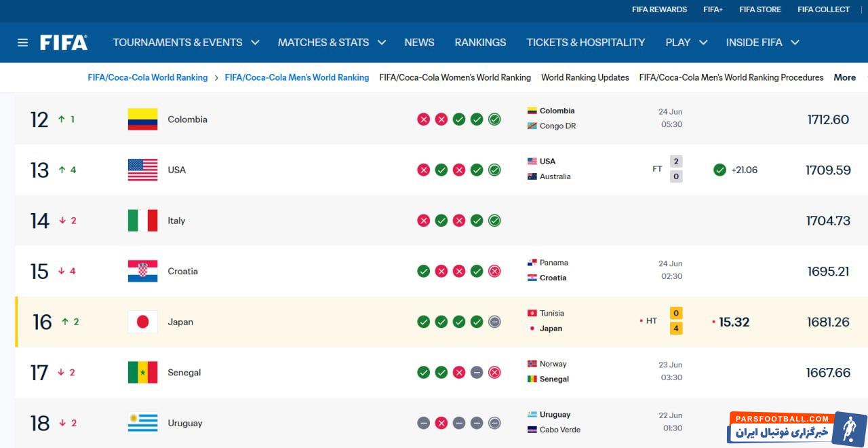Image resolution: width=868 pixels, height=448 pixels.
Task: Click FIFA Collect link in top bar
Action: pos(823,10)
